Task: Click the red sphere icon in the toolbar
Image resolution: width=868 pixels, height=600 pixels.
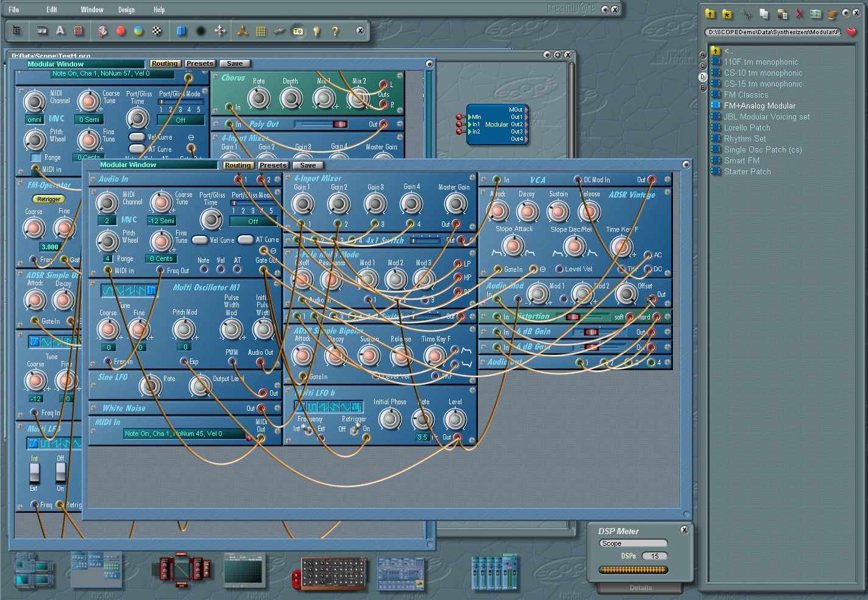Action: click(x=121, y=30)
